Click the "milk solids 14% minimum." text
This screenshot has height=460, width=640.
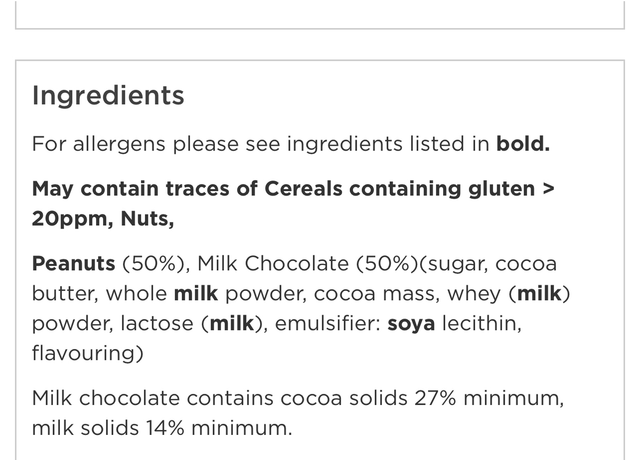[161, 429]
